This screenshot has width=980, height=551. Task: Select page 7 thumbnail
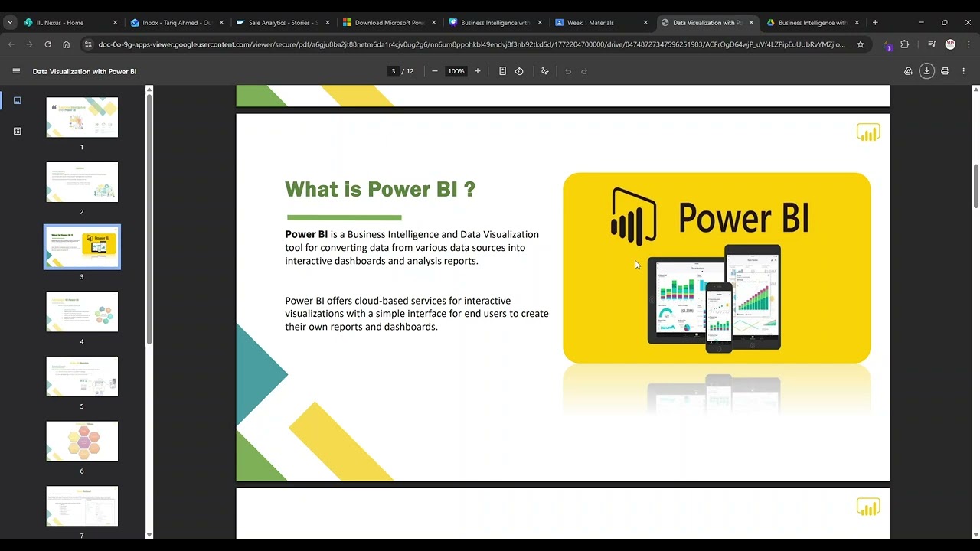(x=82, y=506)
